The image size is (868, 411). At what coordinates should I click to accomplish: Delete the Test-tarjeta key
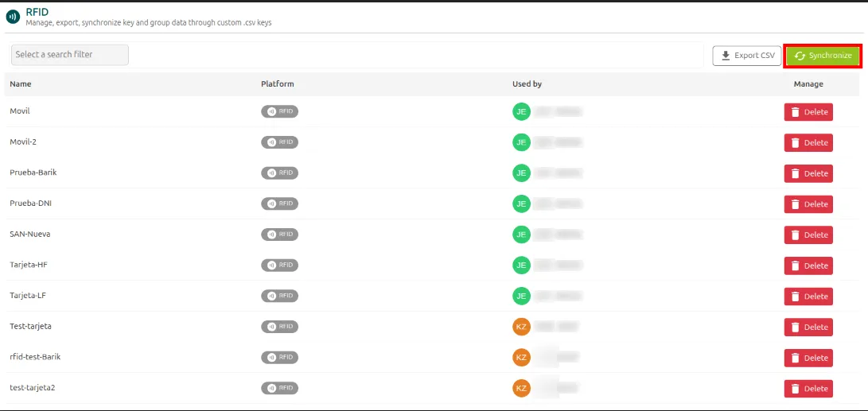pyautogui.click(x=808, y=327)
